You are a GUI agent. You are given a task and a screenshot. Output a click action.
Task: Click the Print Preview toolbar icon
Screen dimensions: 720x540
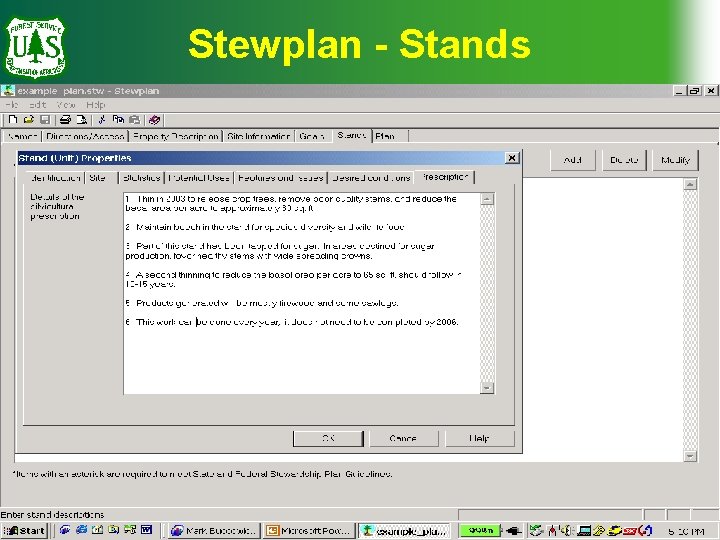click(81, 120)
